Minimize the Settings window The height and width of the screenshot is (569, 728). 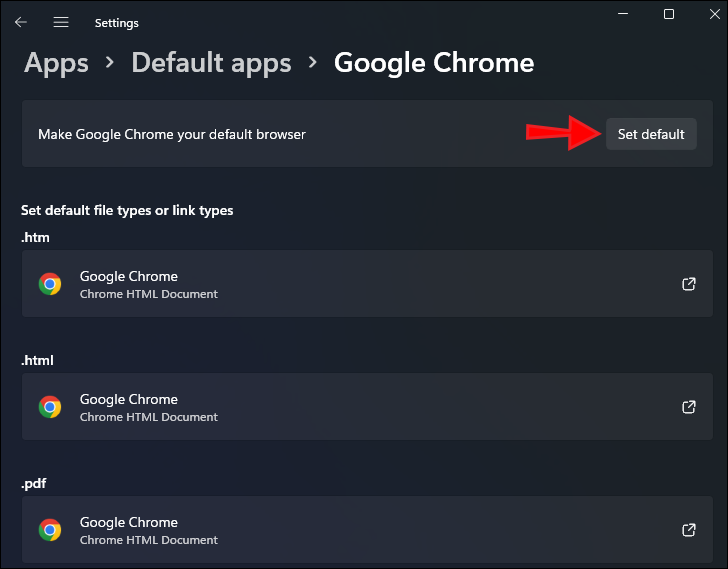click(x=622, y=14)
